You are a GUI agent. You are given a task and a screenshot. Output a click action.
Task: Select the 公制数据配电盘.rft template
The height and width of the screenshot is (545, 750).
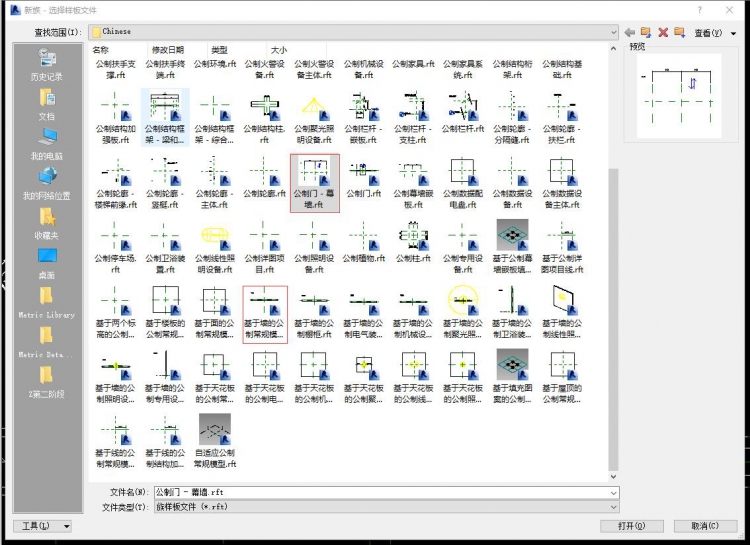pos(463,183)
